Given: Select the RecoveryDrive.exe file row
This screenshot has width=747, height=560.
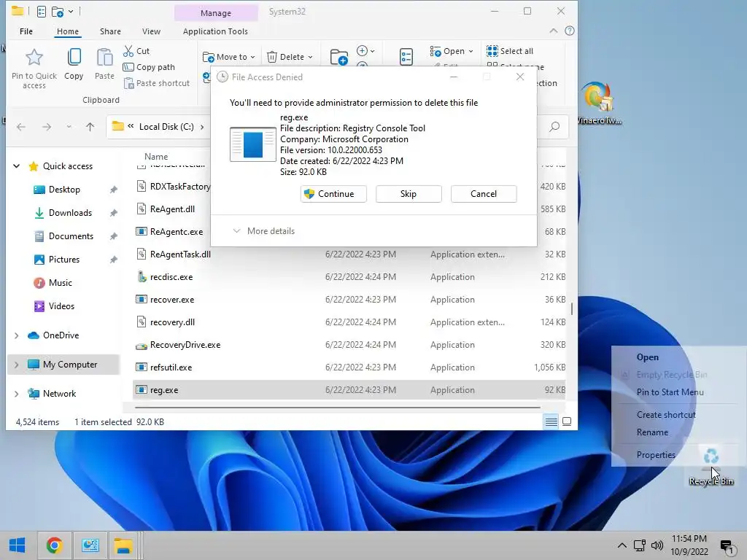Looking at the screenshot, I should (349, 345).
